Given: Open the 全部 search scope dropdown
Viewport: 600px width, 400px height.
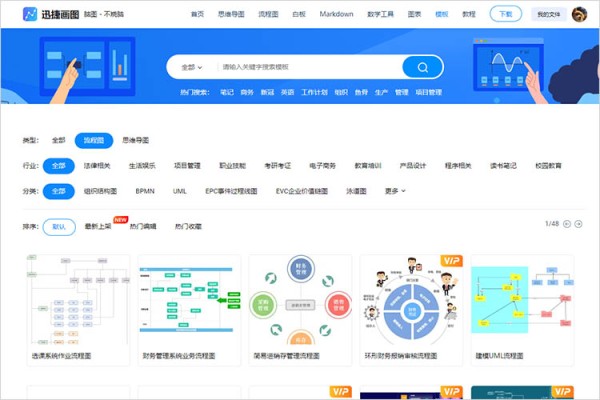Looking at the screenshot, I should click(x=191, y=67).
